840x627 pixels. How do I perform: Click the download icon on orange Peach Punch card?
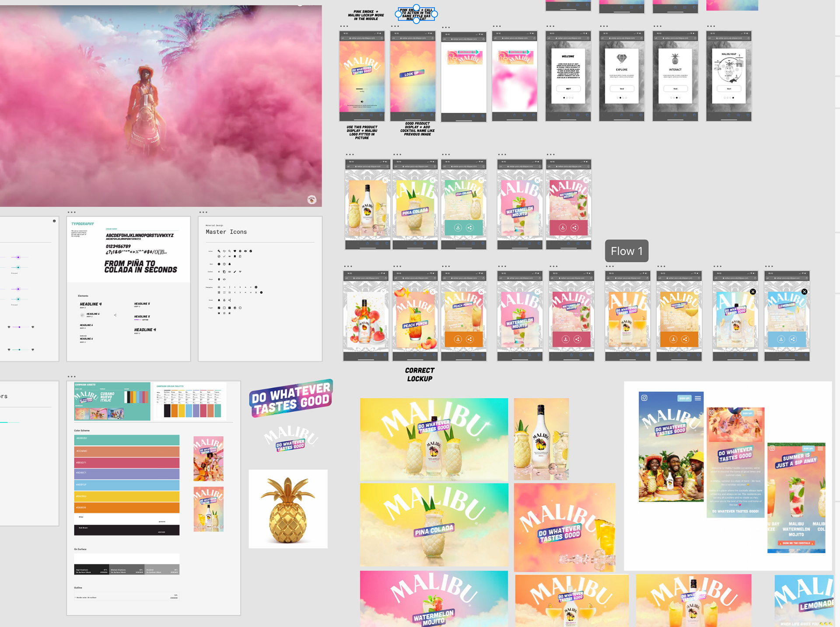[458, 339]
